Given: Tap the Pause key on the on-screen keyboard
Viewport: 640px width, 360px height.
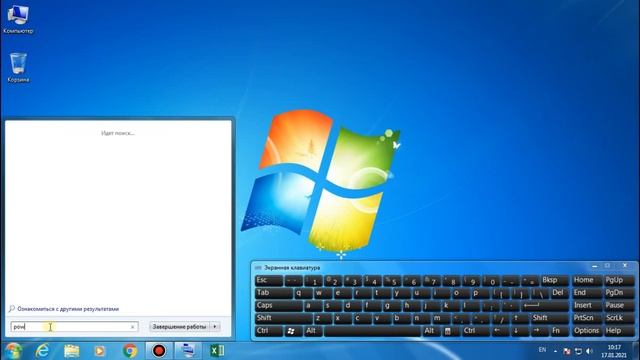Looking at the screenshot, I should point(619,306).
